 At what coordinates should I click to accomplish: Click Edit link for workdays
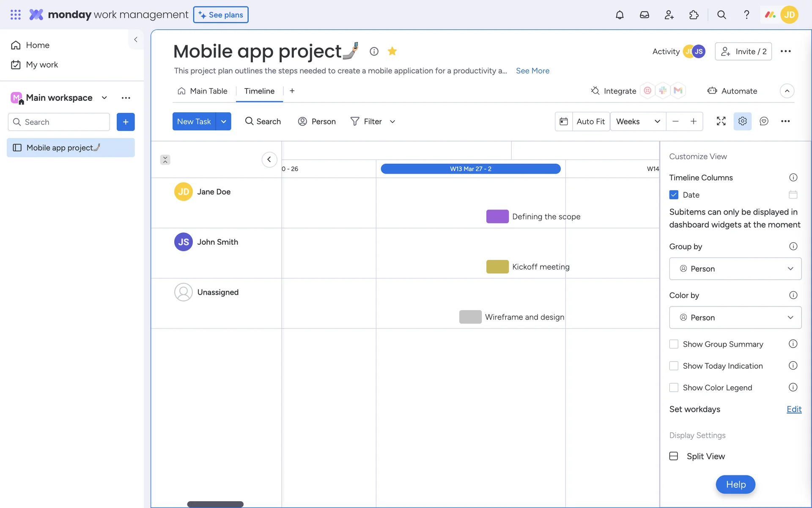tap(794, 409)
